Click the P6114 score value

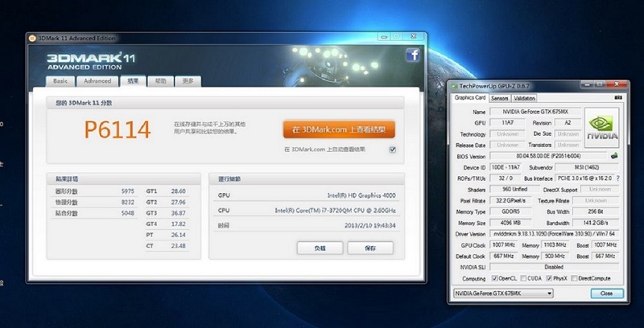pos(118,129)
